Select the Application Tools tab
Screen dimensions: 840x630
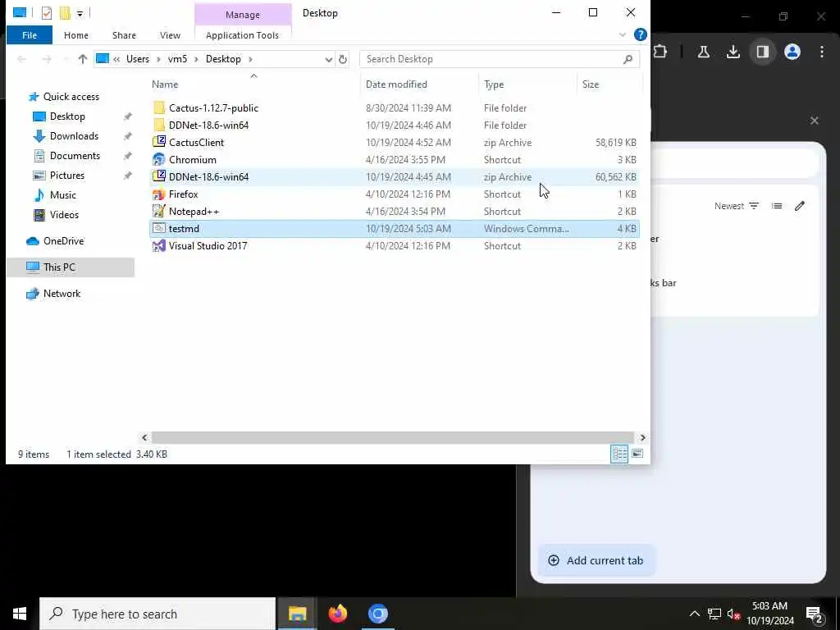pos(242,35)
